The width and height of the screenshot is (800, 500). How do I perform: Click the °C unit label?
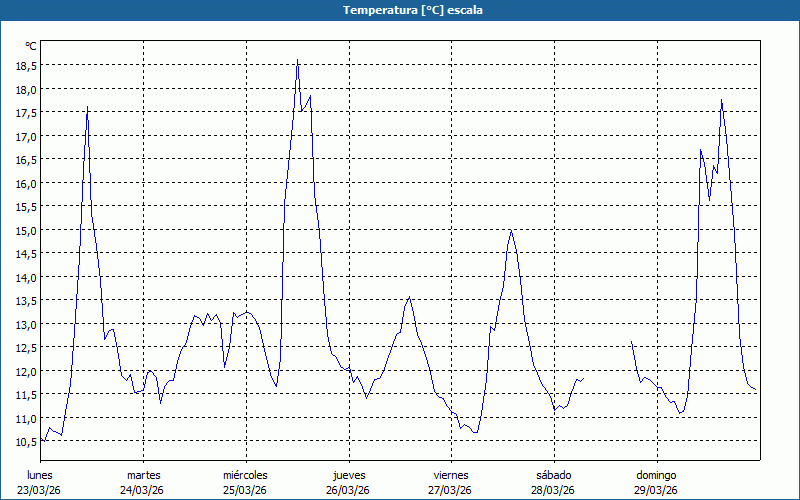[31, 46]
